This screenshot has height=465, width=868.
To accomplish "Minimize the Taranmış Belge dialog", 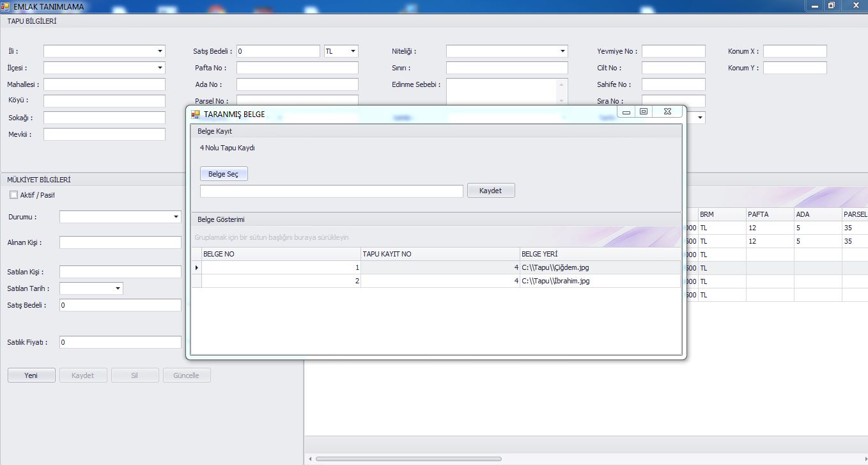I will click(x=626, y=112).
